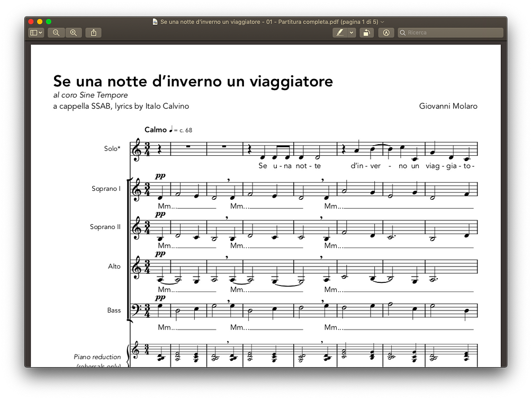Click 'a cappella SSAB, lyrics by Italo Calvino'
This screenshot has width=532, height=400.
click(x=121, y=106)
